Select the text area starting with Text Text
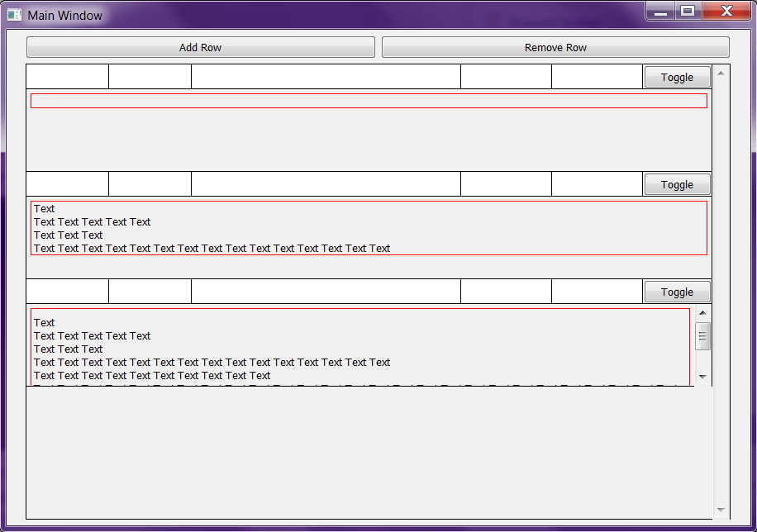757x532 pixels. click(x=369, y=228)
